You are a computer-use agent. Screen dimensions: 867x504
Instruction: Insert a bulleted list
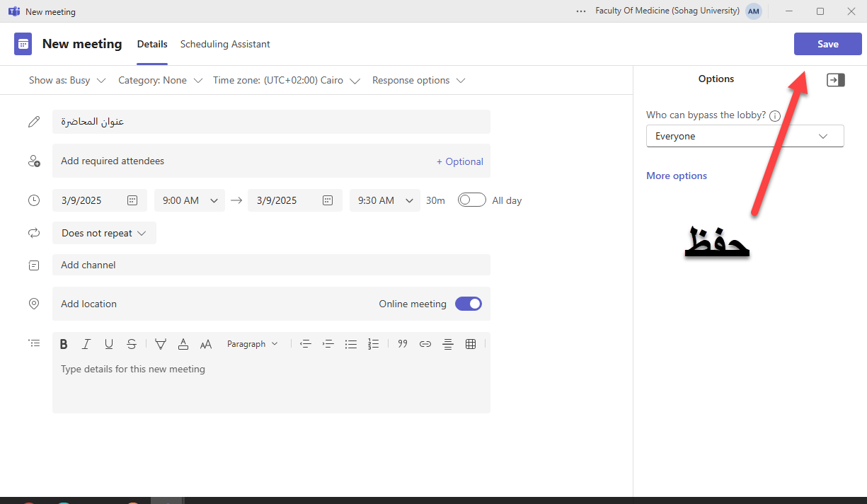point(350,344)
